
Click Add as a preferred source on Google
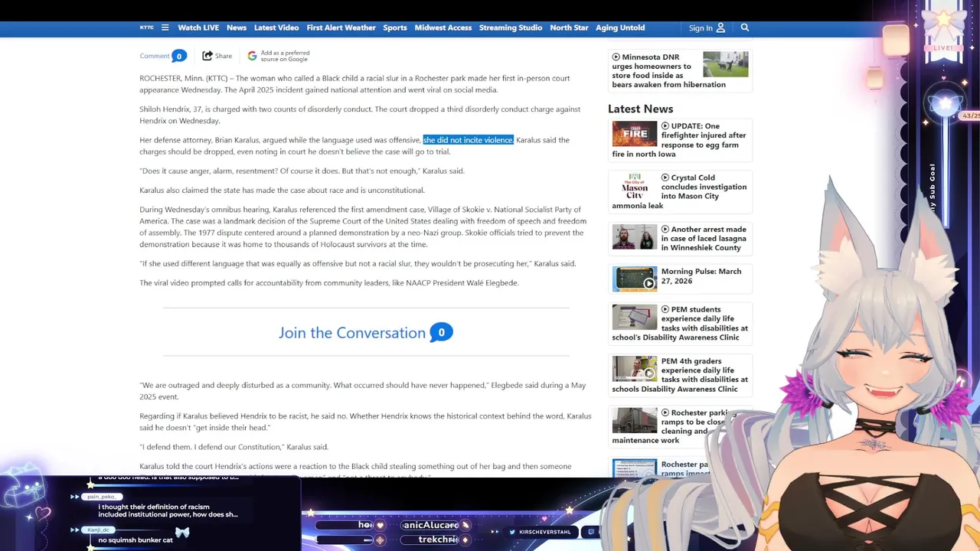point(285,56)
